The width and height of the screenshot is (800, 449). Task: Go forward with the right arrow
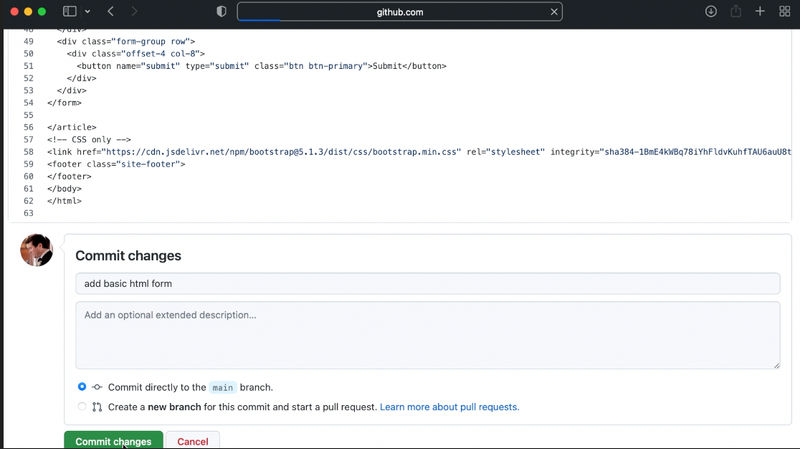point(134,11)
